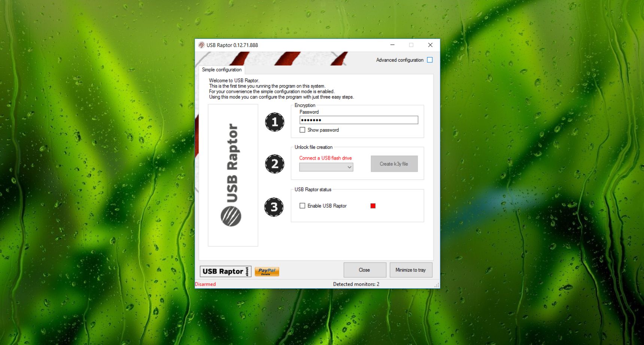
Task: Click the Welcome to USB Raptor text
Action: (234, 80)
